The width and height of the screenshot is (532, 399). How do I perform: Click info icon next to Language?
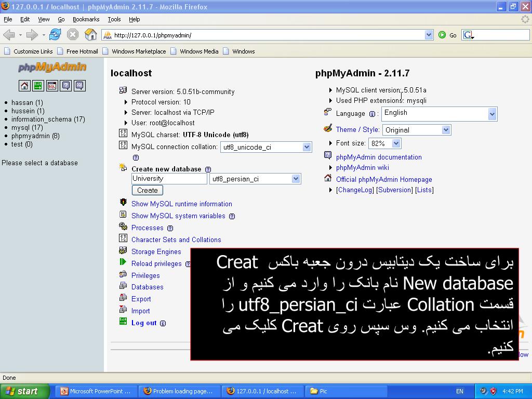[x=372, y=114]
